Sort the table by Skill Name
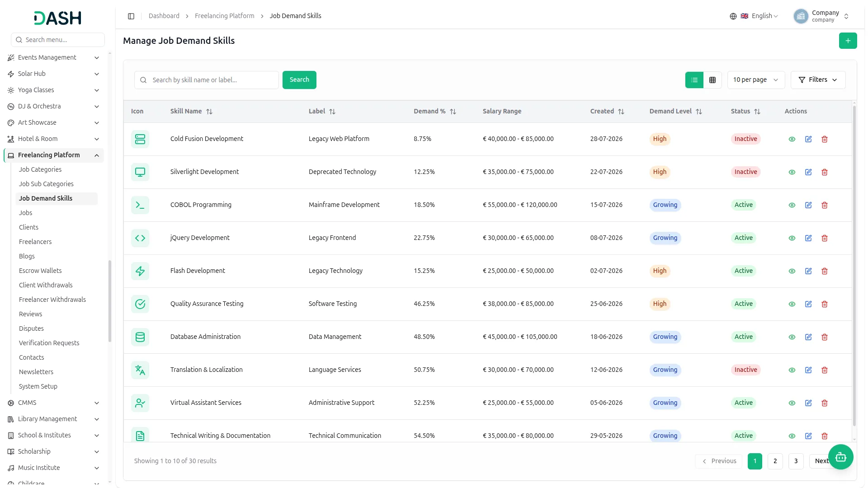The height and width of the screenshot is (488, 868). click(x=191, y=112)
